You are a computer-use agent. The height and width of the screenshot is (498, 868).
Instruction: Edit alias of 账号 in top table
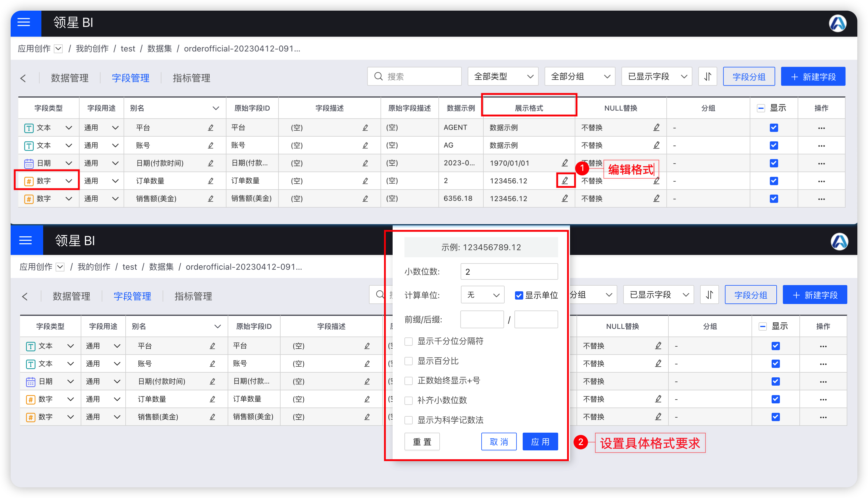pyautogui.click(x=210, y=145)
